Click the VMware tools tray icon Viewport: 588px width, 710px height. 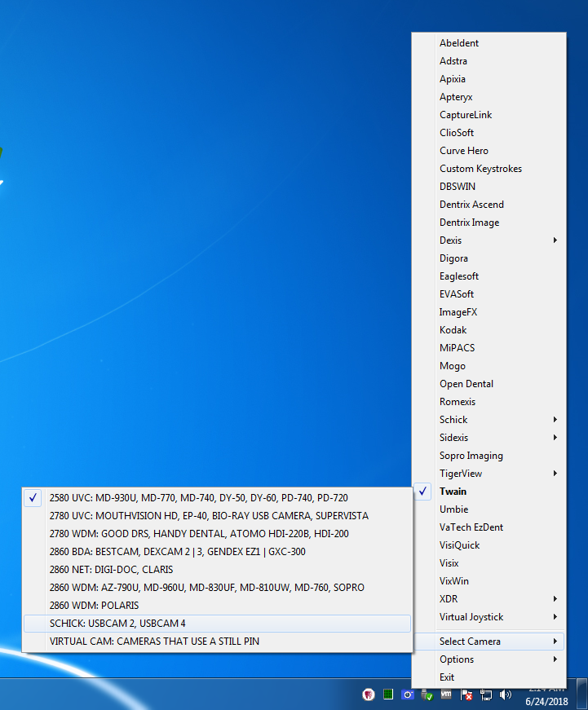click(x=446, y=695)
